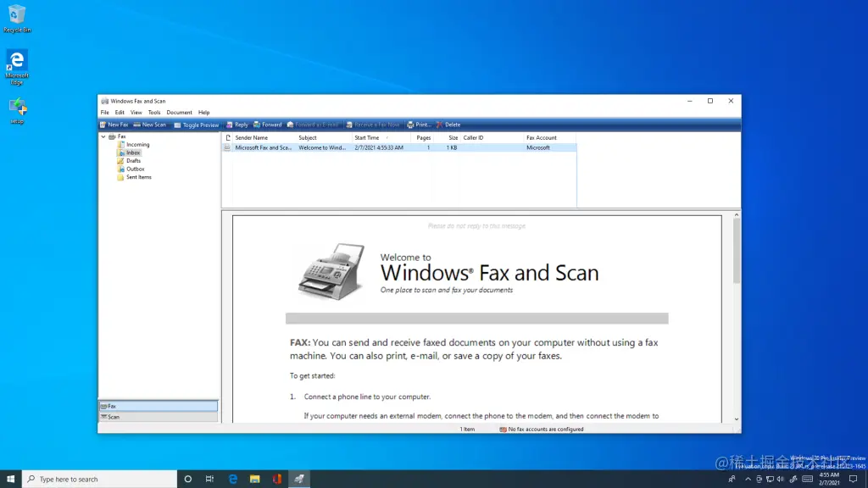Delete the selected fax via toolbar
The width and height of the screenshot is (868, 488).
click(448, 125)
